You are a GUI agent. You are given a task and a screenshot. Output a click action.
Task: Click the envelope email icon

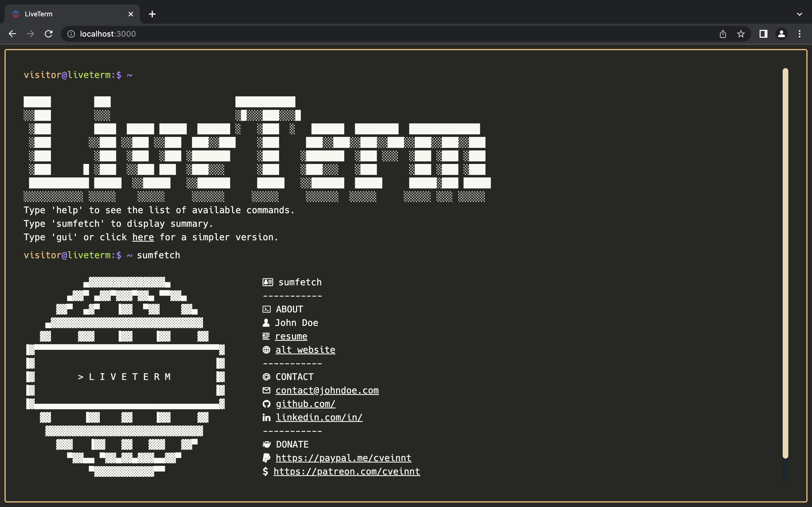click(266, 390)
